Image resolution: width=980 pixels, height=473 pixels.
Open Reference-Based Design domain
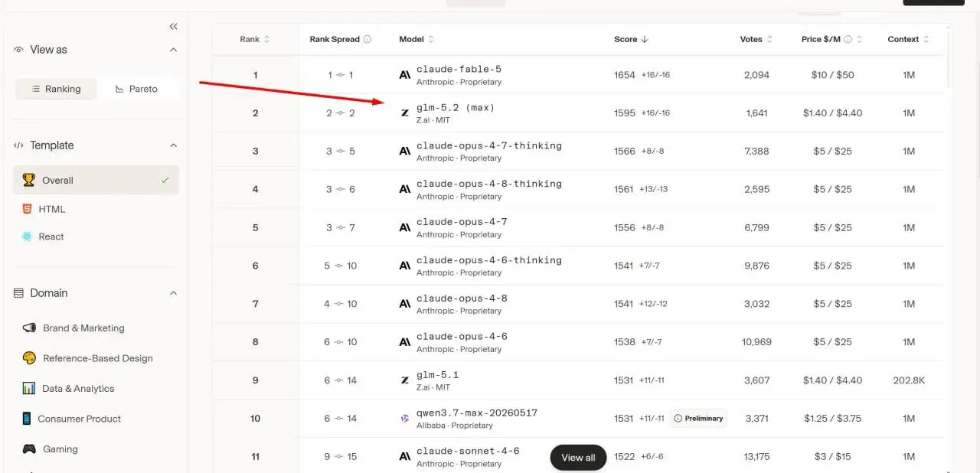(98, 358)
